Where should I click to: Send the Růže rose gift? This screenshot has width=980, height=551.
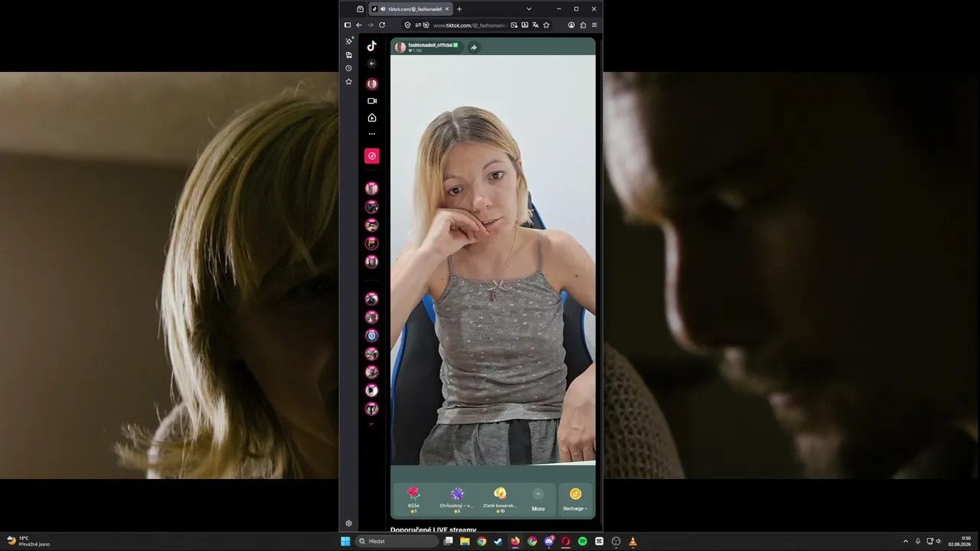(413, 498)
